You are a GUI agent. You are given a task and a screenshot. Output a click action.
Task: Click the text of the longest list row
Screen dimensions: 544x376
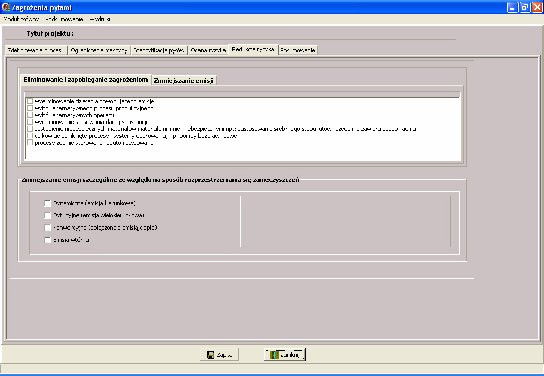tap(226, 129)
